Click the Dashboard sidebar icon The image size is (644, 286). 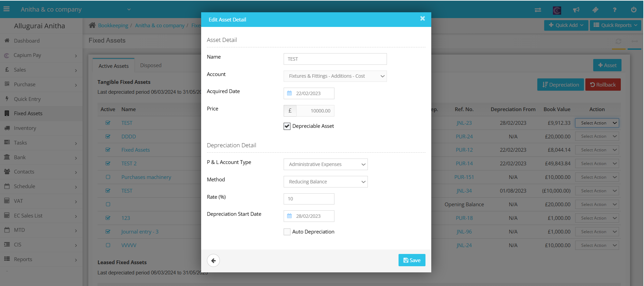point(7,41)
